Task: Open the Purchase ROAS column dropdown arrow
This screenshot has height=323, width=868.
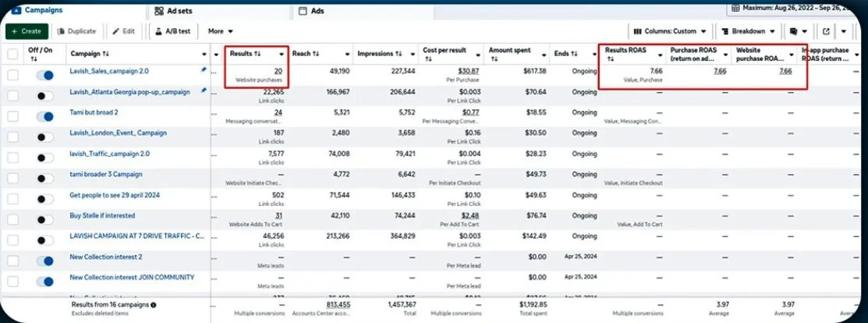Action: [x=726, y=55]
